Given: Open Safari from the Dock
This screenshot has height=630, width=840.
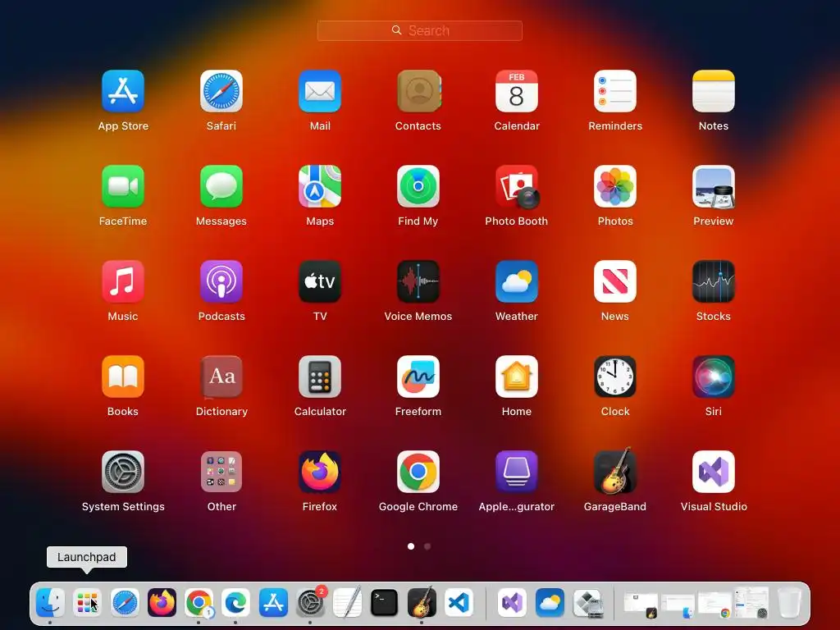Looking at the screenshot, I should tap(125, 602).
